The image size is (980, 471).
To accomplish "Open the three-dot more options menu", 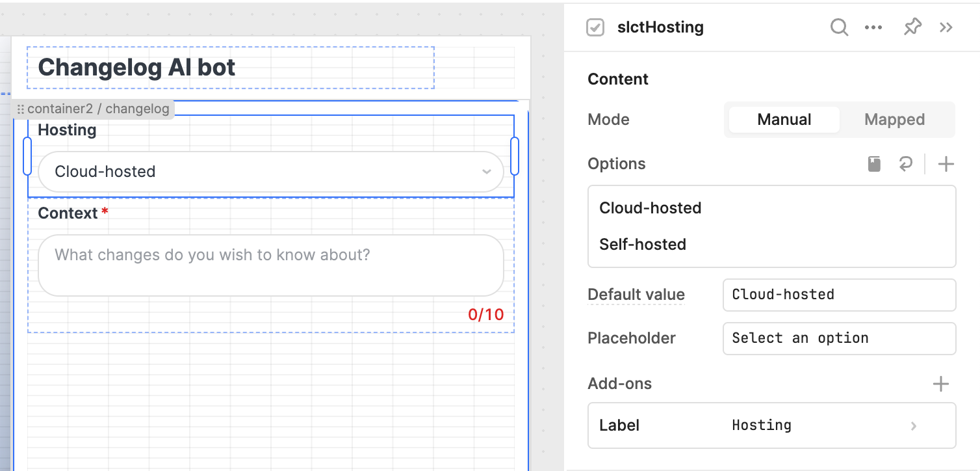I will pyautogui.click(x=873, y=27).
